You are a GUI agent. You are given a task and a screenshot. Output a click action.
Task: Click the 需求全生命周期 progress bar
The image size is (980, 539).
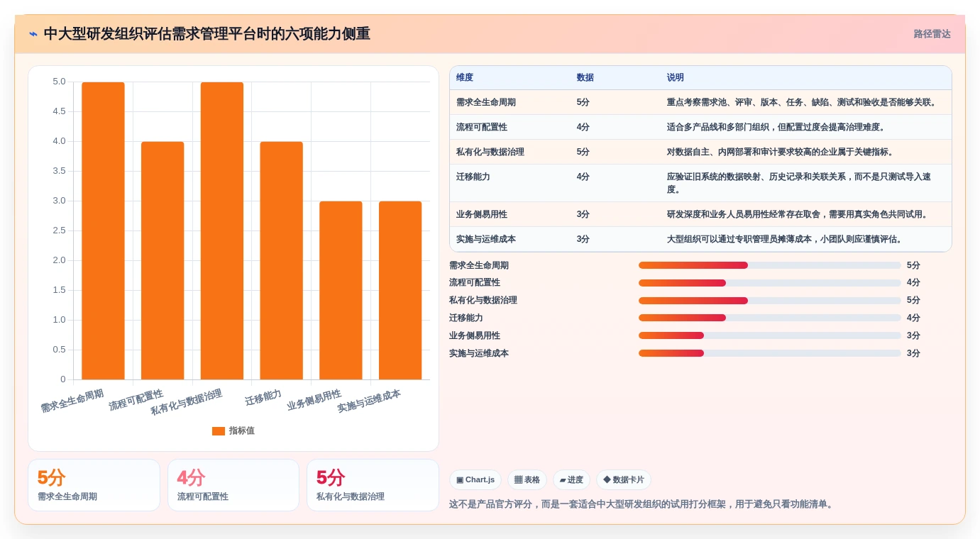(x=770, y=265)
